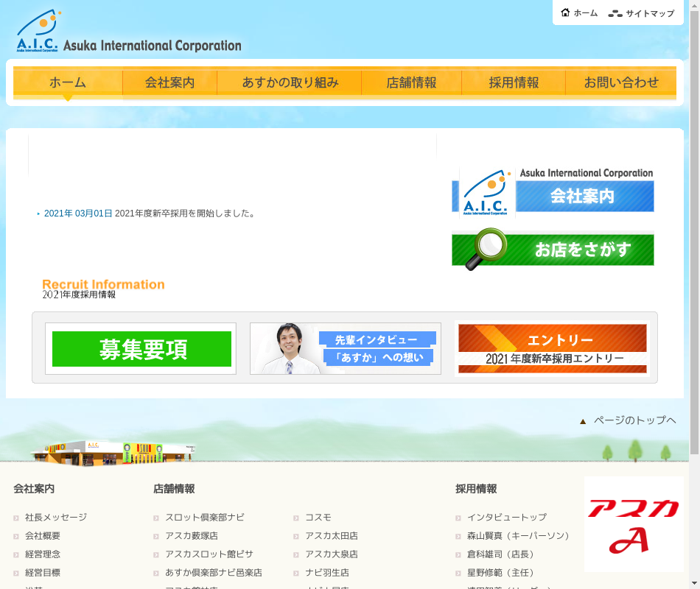Click the magnifier お店をさがす banner
Viewport: 700px width, 589px height.
click(x=553, y=250)
